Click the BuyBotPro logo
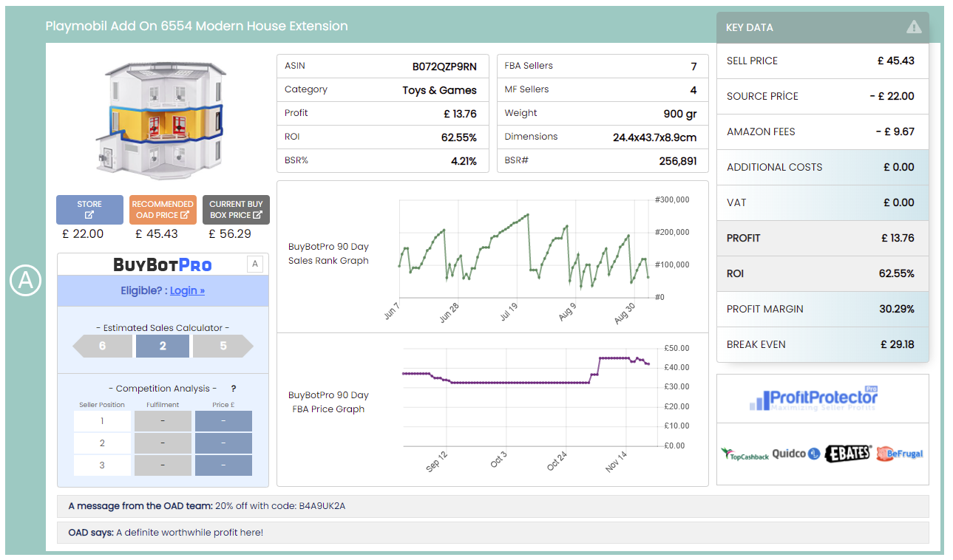 point(163,264)
